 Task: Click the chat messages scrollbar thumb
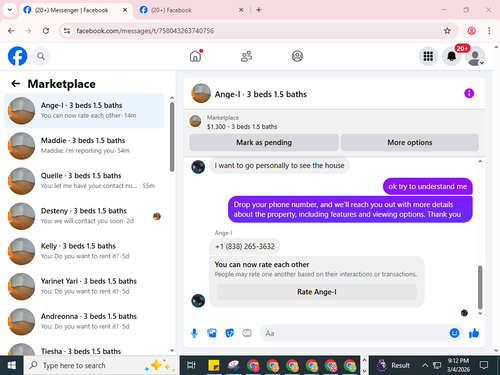click(x=480, y=287)
